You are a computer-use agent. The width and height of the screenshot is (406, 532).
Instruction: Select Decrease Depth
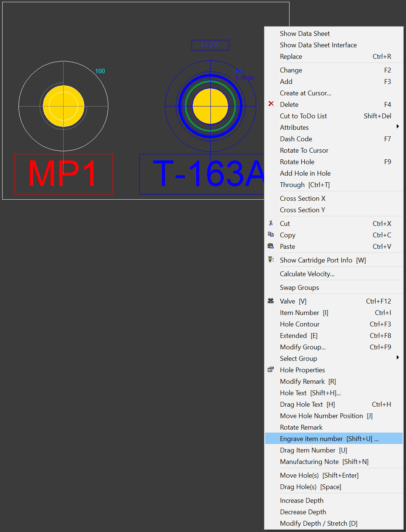coord(334,512)
